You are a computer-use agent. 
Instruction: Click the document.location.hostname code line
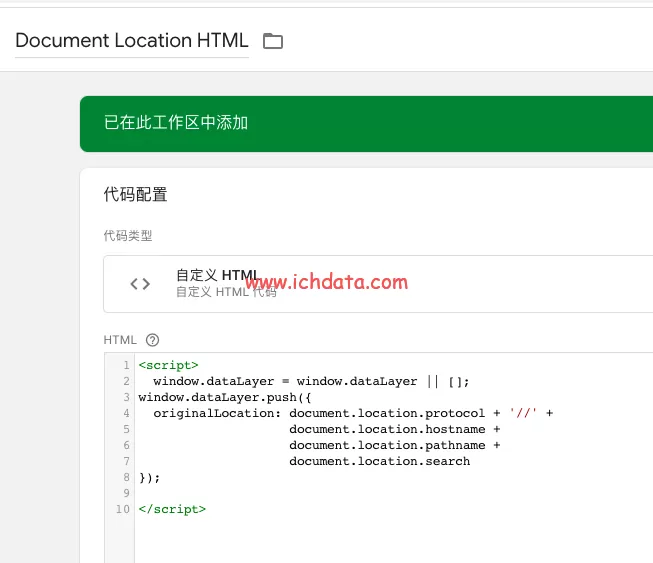point(394,429)
